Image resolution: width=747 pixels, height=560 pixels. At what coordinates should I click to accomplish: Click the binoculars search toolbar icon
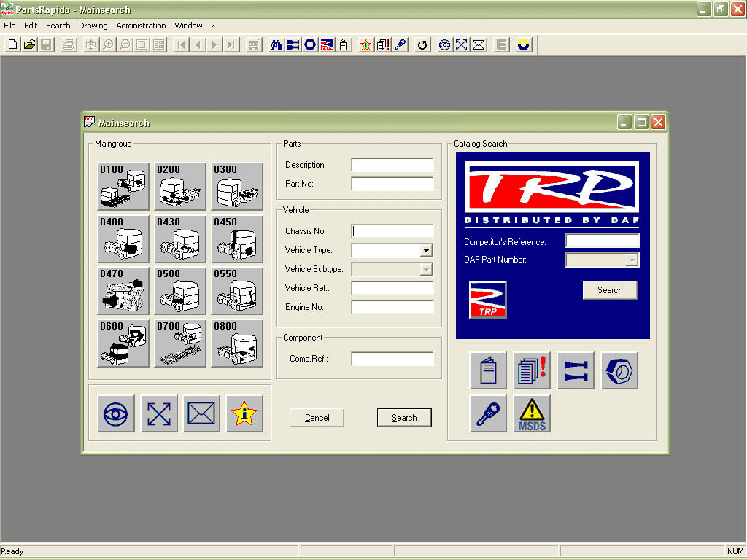coord(276,44)
